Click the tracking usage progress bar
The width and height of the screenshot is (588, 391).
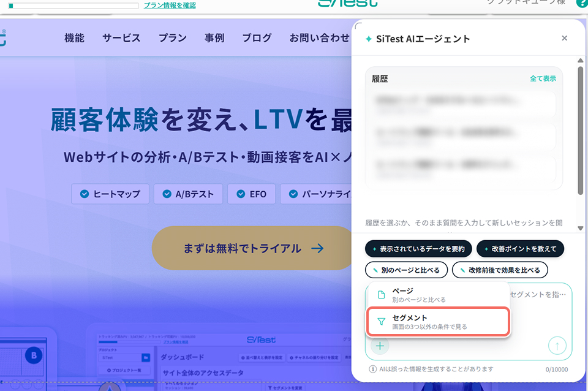(73, 6)
